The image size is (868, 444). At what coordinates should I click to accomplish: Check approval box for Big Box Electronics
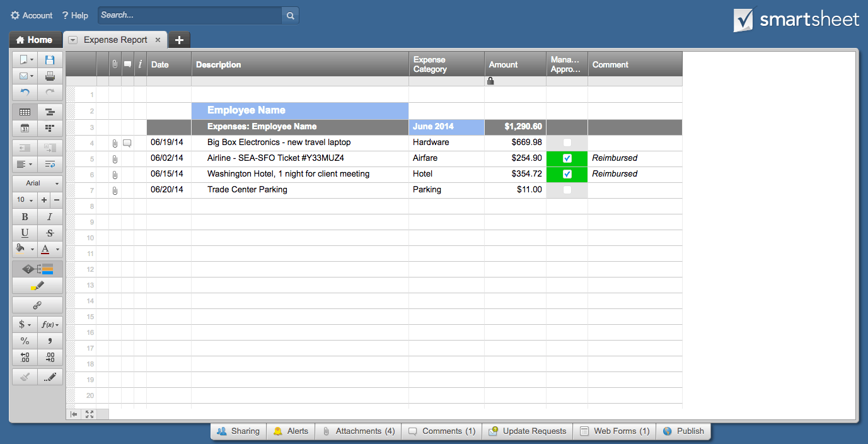567,143
